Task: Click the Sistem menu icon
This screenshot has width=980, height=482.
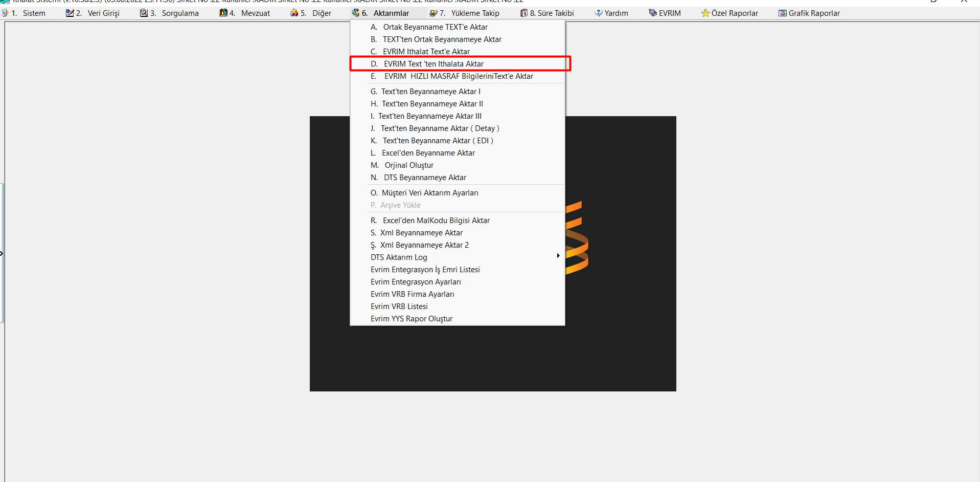Action: point(5,13)
